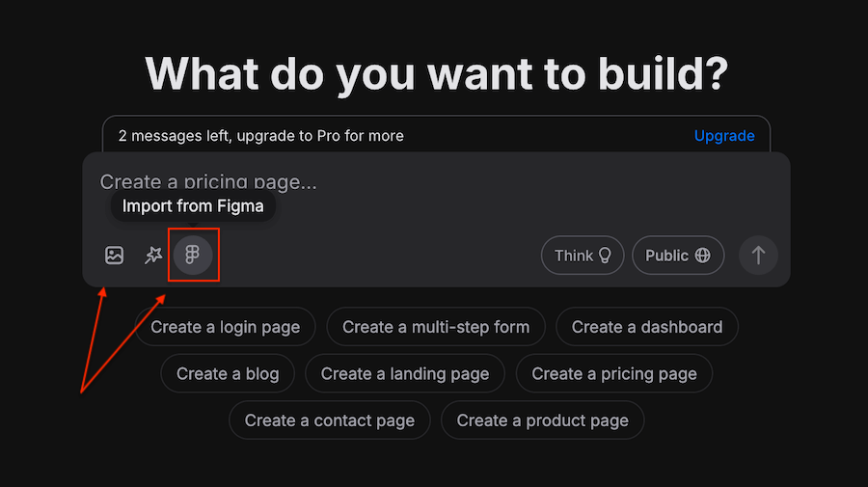This screenshot has width=868, height=487.
Task: Select Create a product page suggestion
Action: (542, 420)
